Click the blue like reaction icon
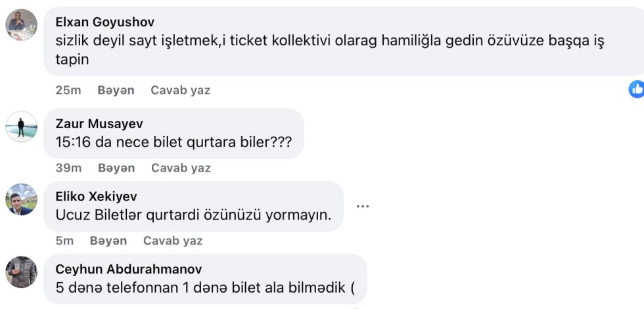Image resolution: width=644 pixels, height=309 pixels. [x=636, y=89]
